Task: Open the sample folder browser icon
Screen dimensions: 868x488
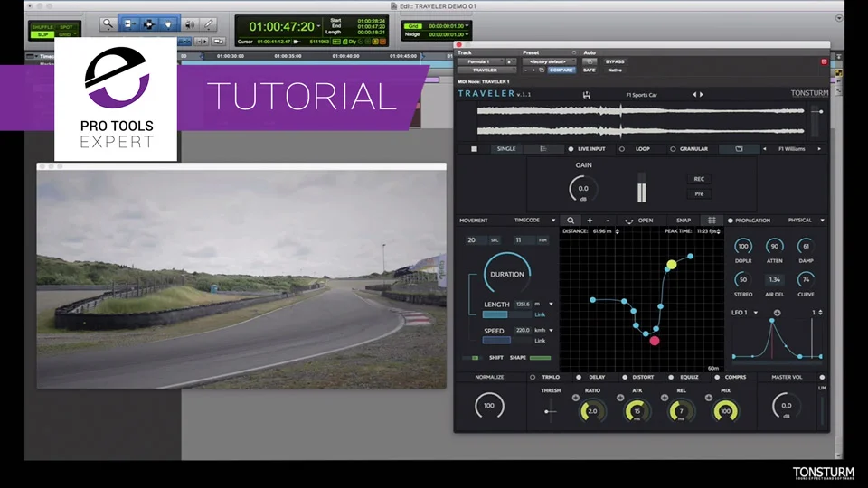Action: click(x=739, y=149)
